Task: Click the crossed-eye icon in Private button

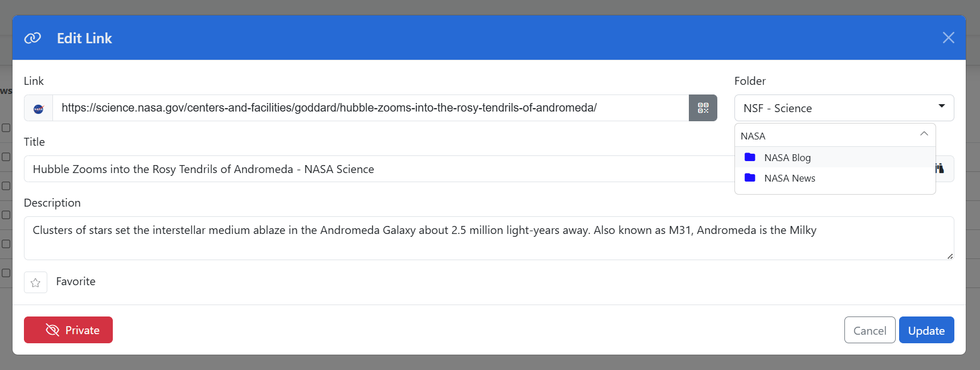Action: 52,330
